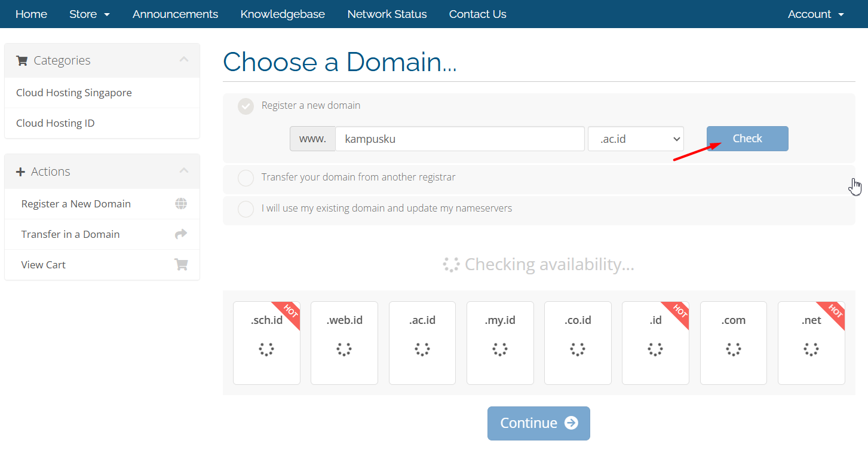Open the Account menu
Viewport: 868px width, 462px height.
(815, 14)
